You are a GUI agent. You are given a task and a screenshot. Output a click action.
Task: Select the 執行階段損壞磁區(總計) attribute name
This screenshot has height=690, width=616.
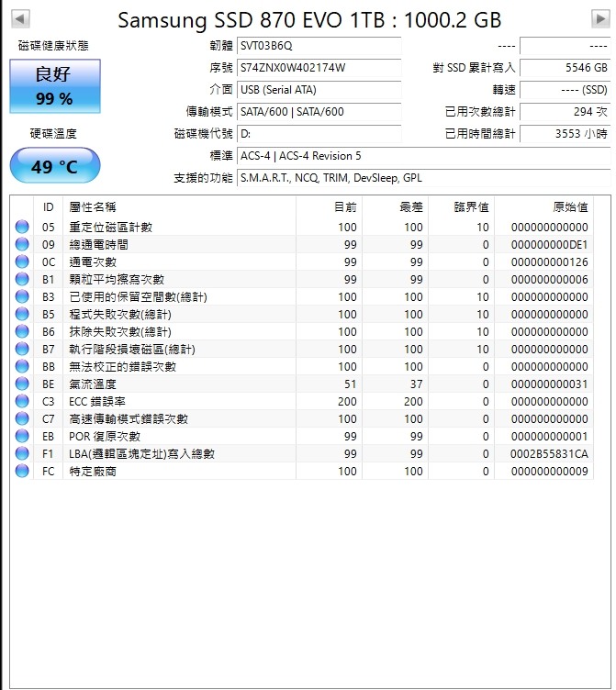[132, 350]
